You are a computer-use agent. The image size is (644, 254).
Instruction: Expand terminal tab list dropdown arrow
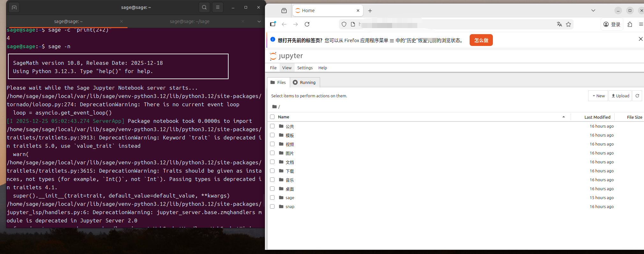coord(259,21)
